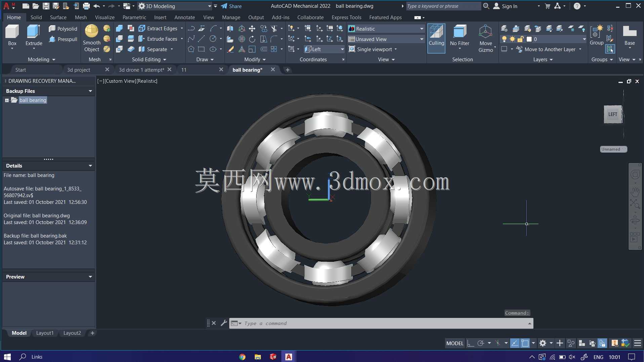Open the Realistic visual style dropdown

(x=386, y=29)
